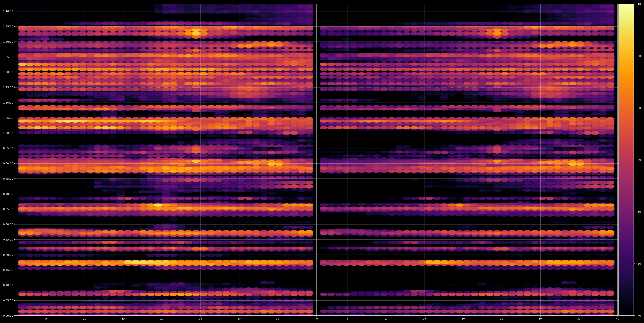Screen dimensions: 644x323
Task: Click the 0:45:00 time axis label
Action: (x=8, y=179)
